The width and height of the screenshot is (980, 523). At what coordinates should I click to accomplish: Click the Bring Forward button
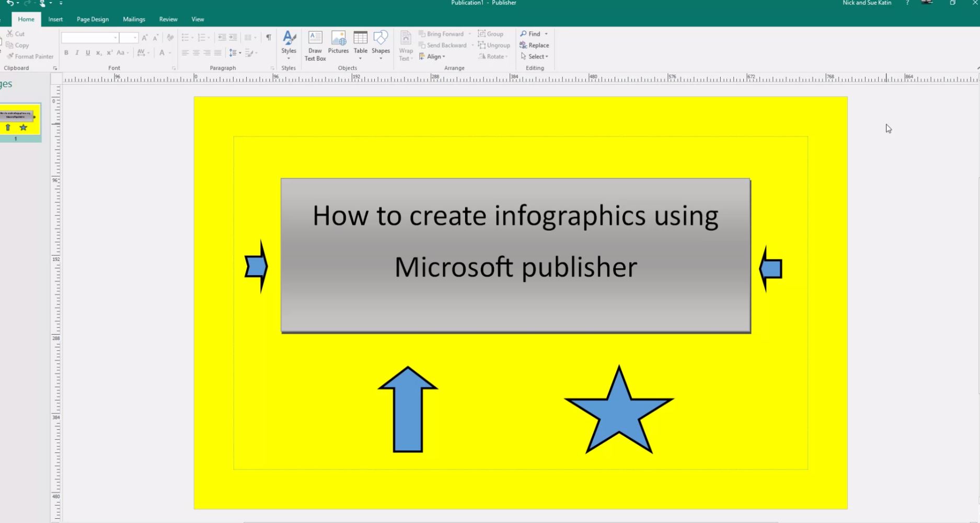pos(443,33)
